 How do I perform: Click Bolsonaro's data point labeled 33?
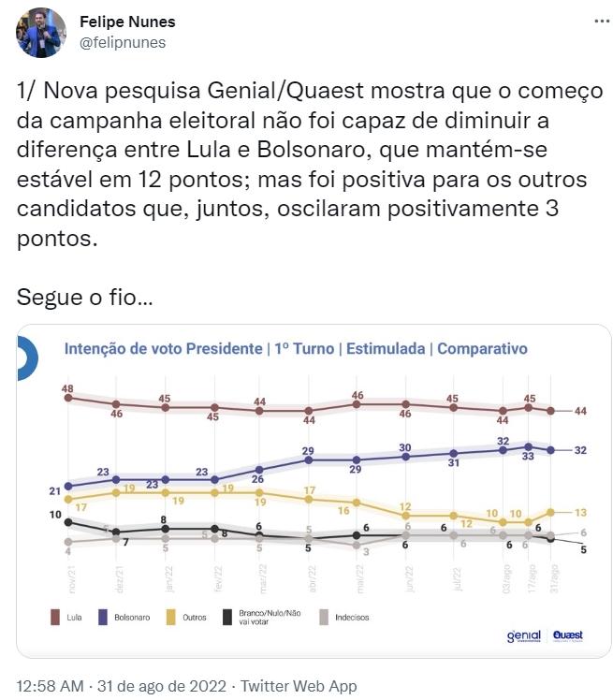click(529, 446)
